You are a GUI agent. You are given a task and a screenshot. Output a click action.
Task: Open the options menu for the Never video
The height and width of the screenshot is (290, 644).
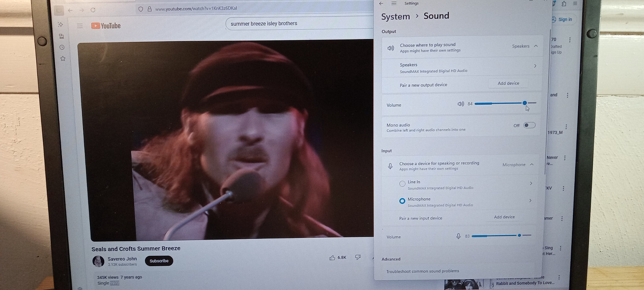[x=565, y=158]
